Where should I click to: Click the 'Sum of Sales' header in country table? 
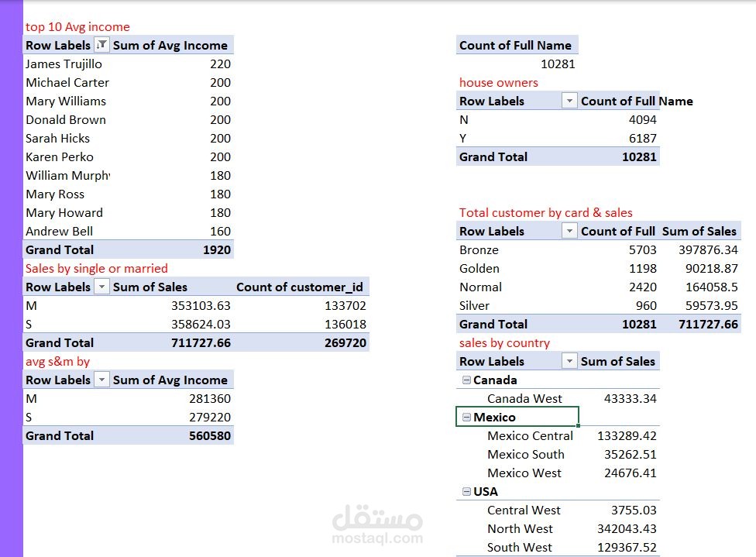point(617,361)
